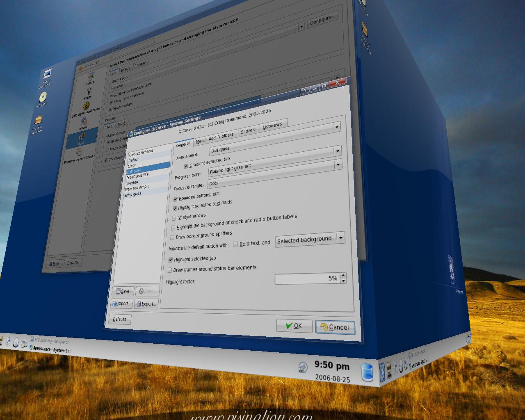525x420 pixels.
Task: Enable 'V' style arrows checkbox
Action: 174,218
